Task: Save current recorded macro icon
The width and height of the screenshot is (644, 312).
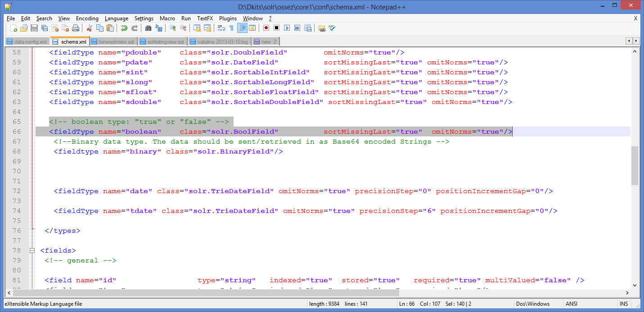Action: pos(307,28)
